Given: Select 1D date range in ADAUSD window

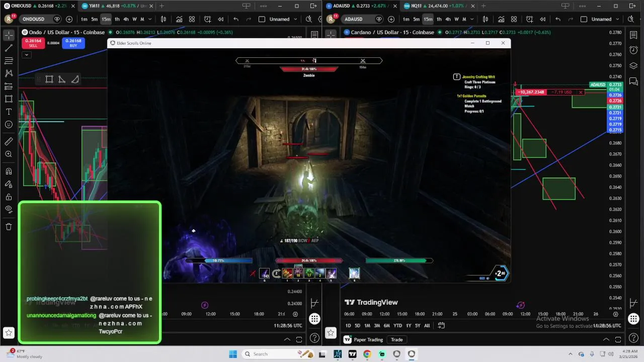Looking at the screenshot, I should (348, 325).
